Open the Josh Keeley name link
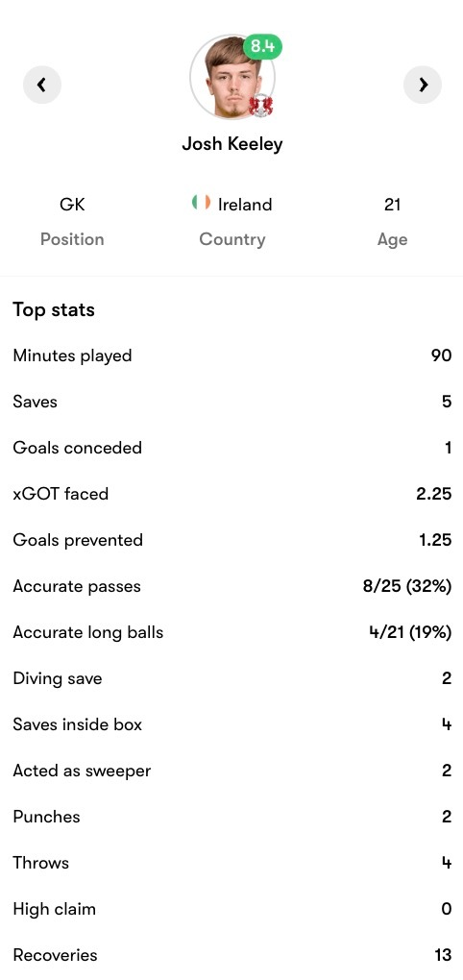Screen dimensions: 463x980 click(232, 144)
